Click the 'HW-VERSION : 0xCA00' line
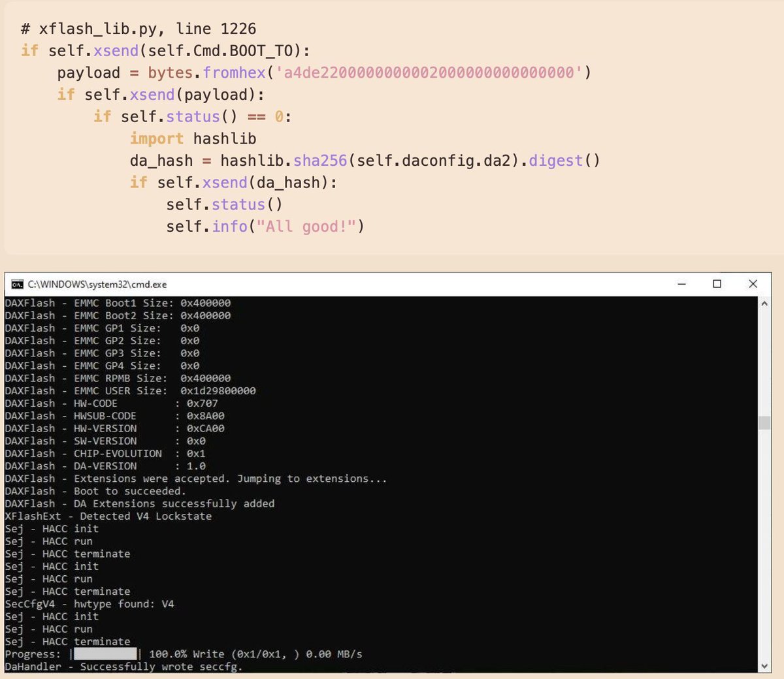Viewport: 784px width, 679px height. [114, 428]
